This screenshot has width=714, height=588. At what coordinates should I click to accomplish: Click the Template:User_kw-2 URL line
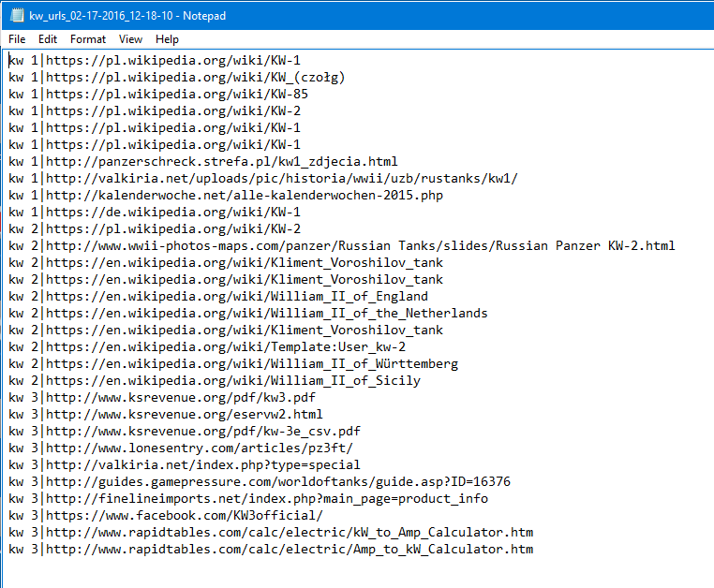pyautogui.click(x=207, y=346)
